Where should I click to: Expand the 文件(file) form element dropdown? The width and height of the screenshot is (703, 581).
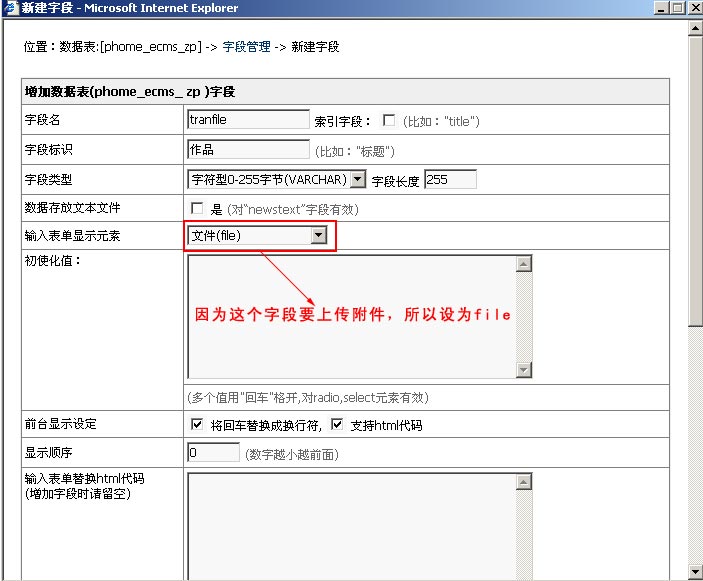[x=319, y=236]
